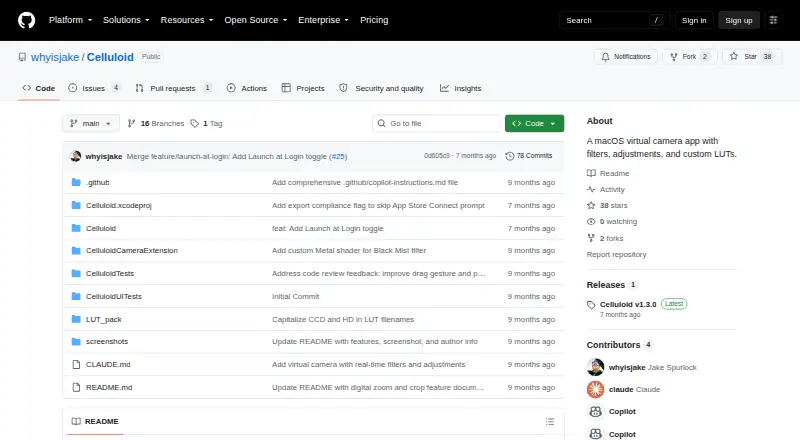
Task: Open the header menu icon next to Sign up
Action: (x=773, y=20)
